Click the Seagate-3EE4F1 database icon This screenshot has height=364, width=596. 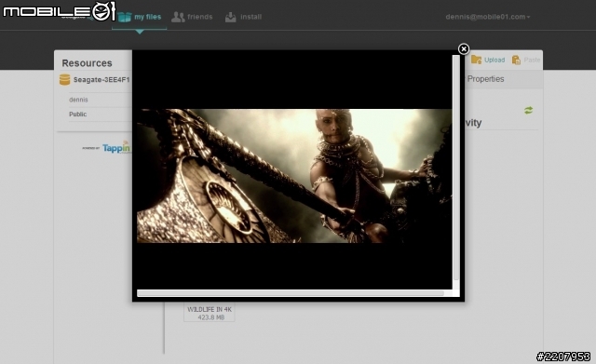point(64,80)
